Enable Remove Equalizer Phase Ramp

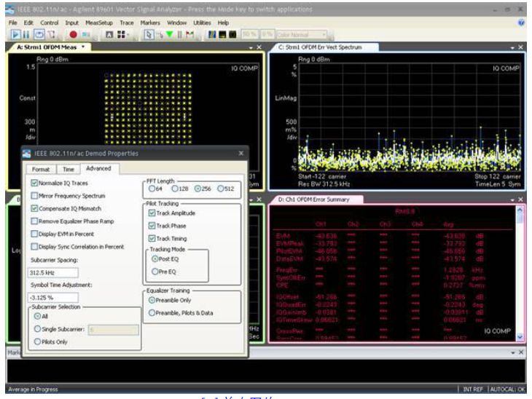(34, 221)
